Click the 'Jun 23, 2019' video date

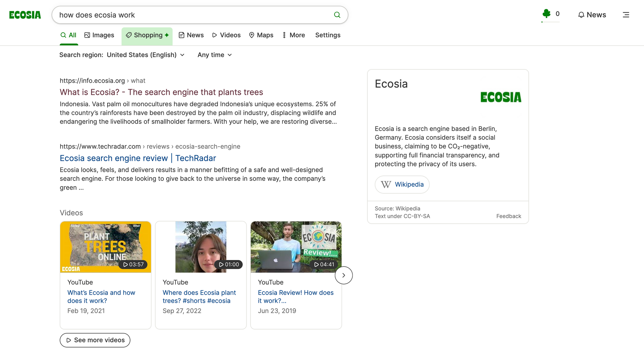tap(277, 311)
